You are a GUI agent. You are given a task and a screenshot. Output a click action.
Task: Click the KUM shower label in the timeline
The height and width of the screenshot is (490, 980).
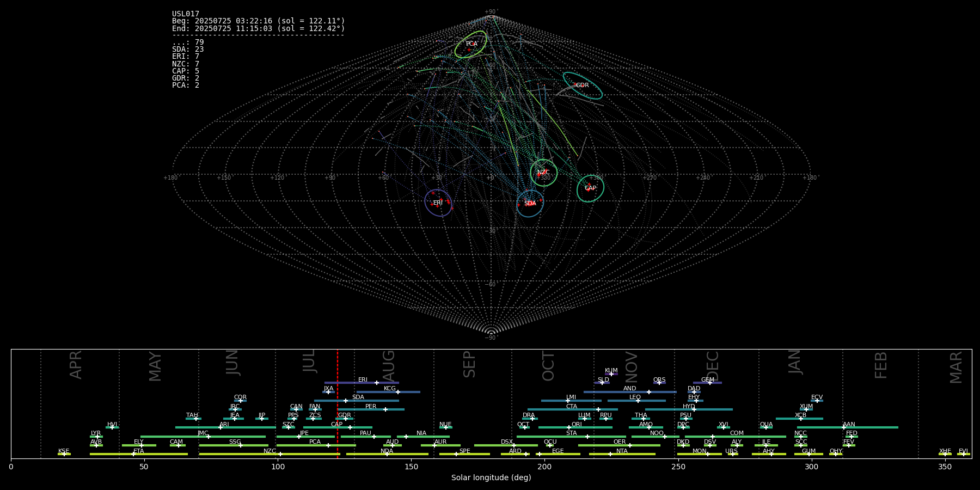tap(611, 371)
